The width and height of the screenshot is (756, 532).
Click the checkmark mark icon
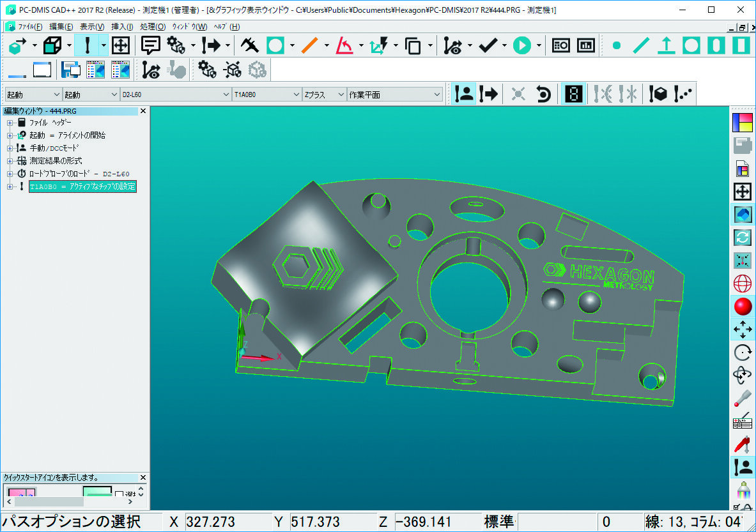click(488, 46)
